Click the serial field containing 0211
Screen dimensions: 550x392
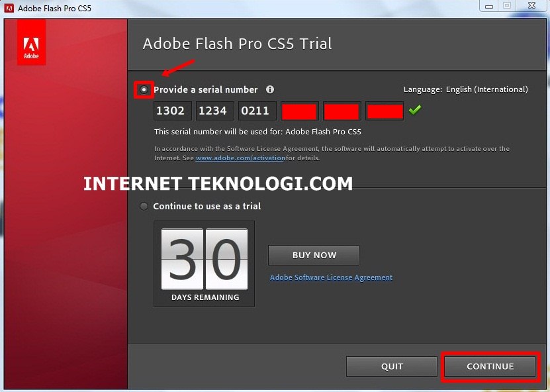pos(257,111)
